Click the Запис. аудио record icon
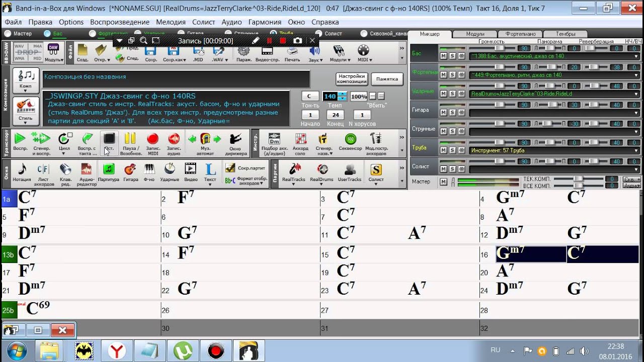The height and width of the screenshot is (362, 644). coord(174,143)
